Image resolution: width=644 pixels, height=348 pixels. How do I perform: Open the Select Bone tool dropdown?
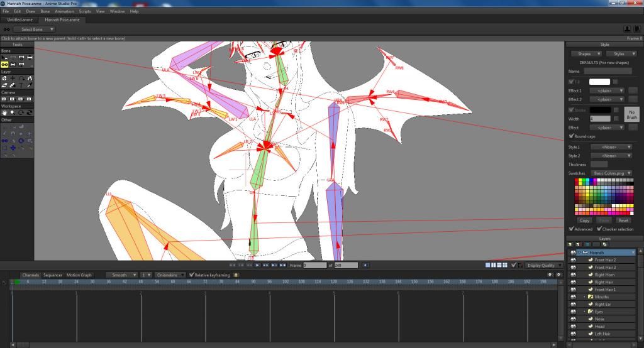point(34,29)
